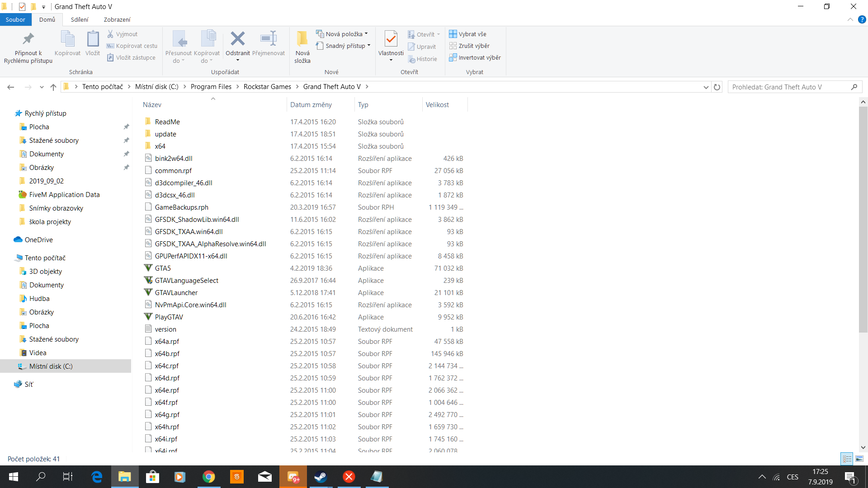Switch to the Zobrazení ribbon tab
The image size is (868, 488).
click(117, 19)
